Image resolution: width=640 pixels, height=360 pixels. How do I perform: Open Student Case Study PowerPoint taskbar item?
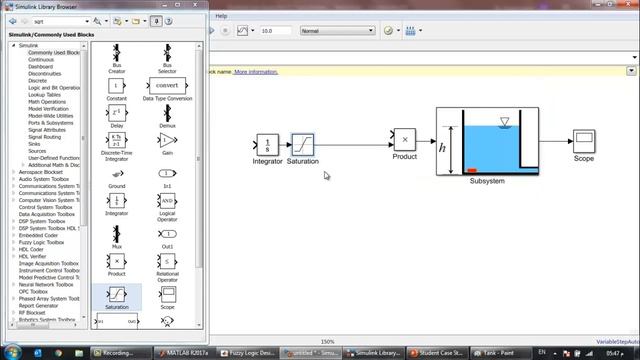(437, 353)
